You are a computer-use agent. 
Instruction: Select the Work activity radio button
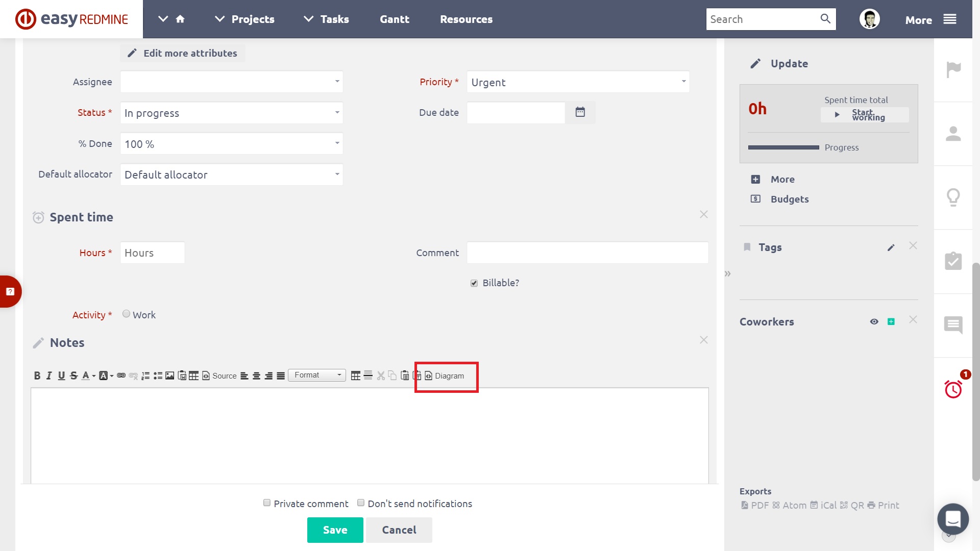(126, 314)
